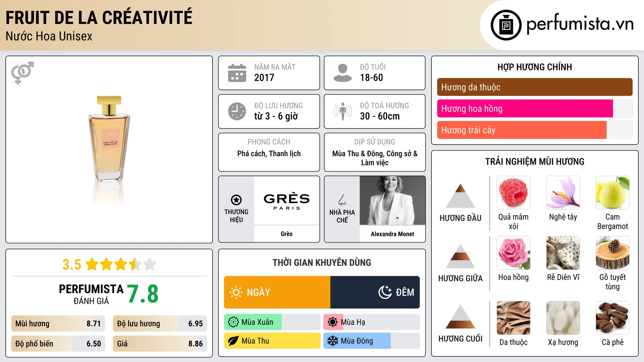Click the sun icon in the Ngày bar
Screen dimensions: 644x362
(236, 292)
